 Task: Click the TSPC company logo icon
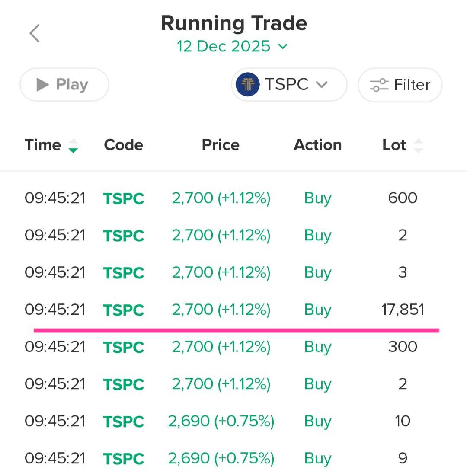248,84
